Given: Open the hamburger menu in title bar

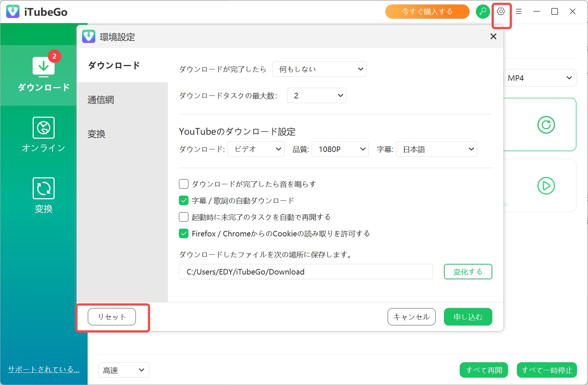Looking at the screenshot, I should (x=519, y=11).
